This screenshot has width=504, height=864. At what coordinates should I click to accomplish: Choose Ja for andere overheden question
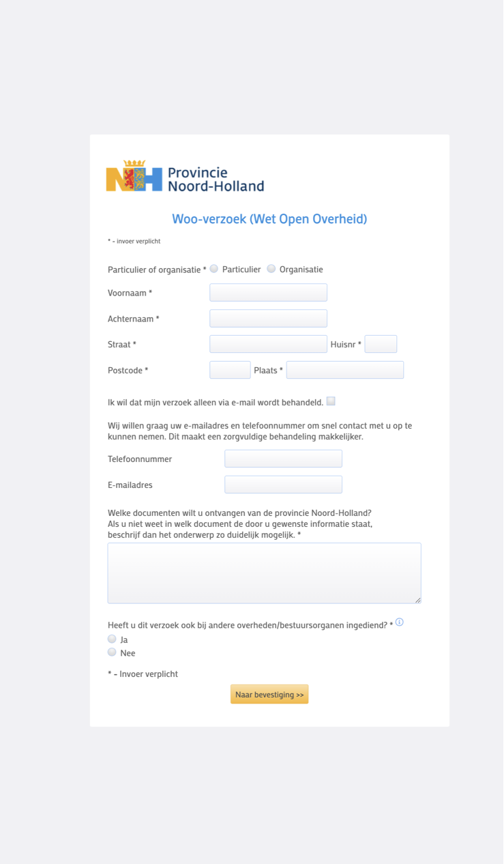(112, 639)
